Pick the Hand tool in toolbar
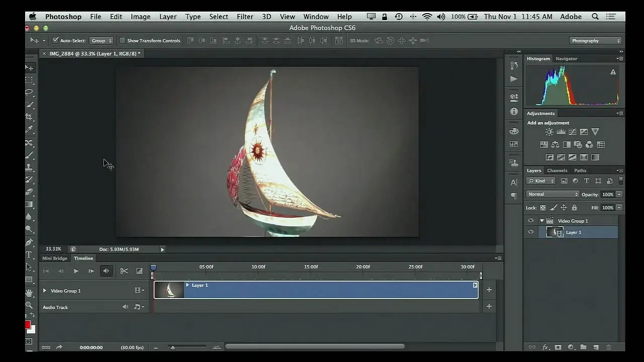The height and width of the screenshot is (362, 644). coord(29,293)
